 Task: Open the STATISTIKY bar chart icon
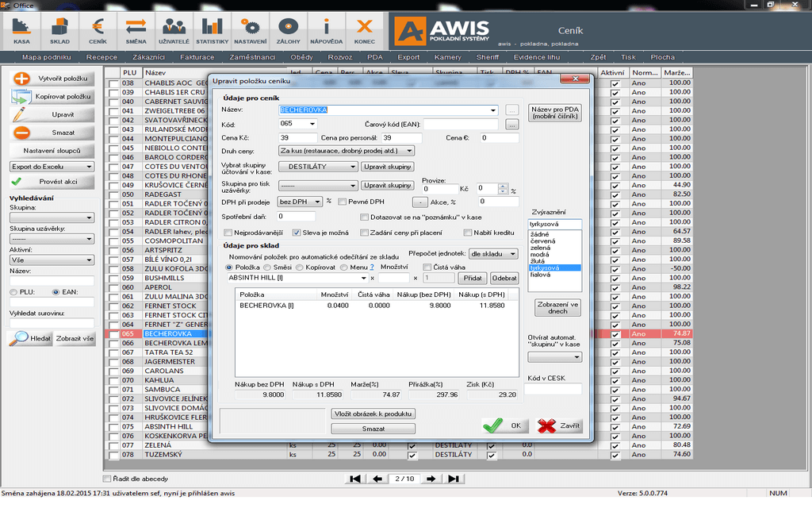point(213,31)
